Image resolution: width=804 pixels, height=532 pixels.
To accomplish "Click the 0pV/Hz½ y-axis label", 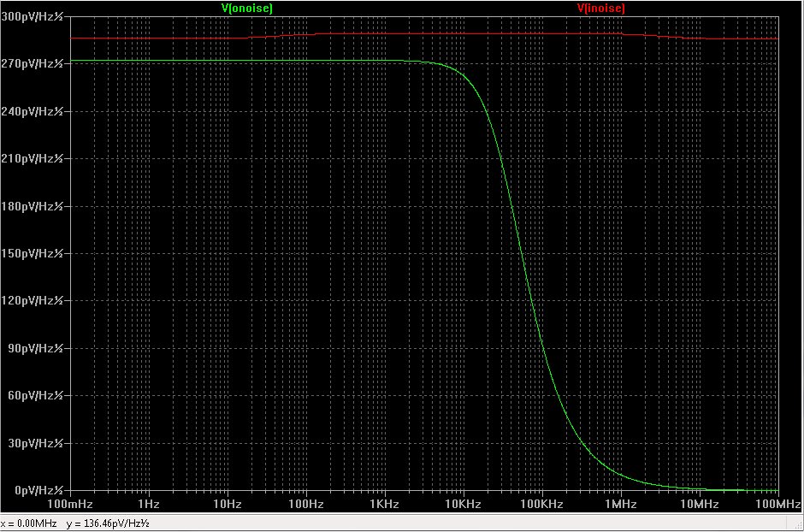I will point(39,490).
